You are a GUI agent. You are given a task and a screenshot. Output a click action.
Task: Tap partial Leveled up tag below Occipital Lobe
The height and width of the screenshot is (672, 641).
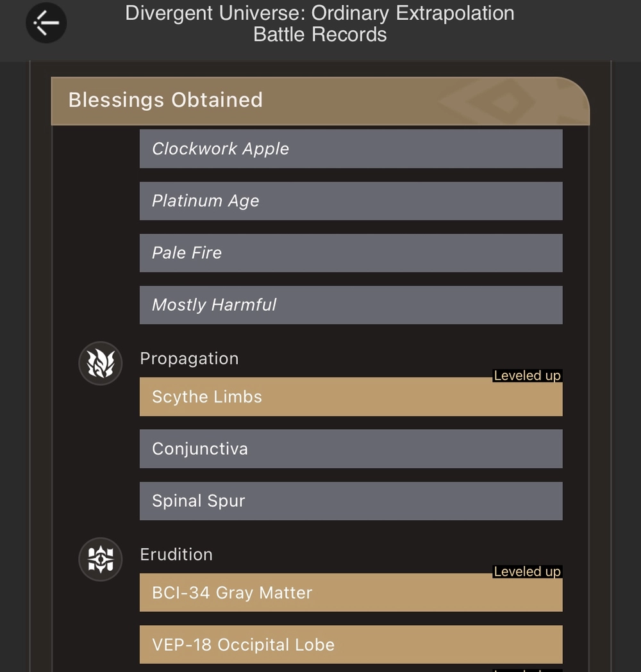click(527, 669)
